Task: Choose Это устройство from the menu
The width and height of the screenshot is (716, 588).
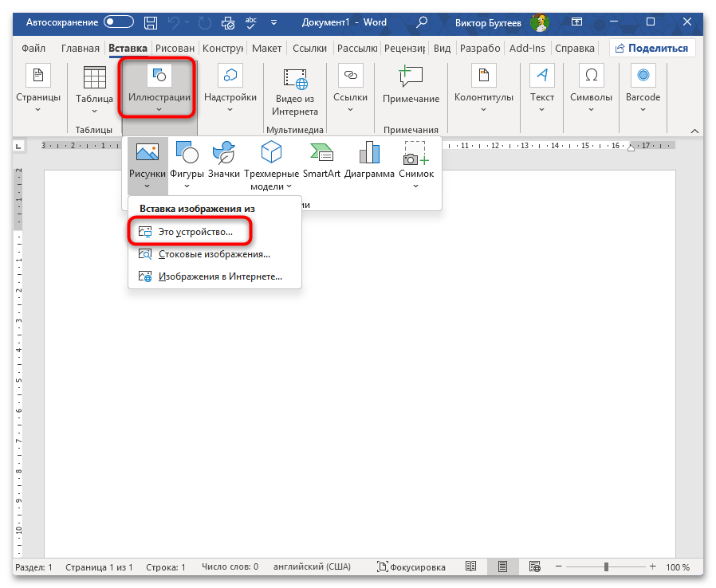Action: 195,232
